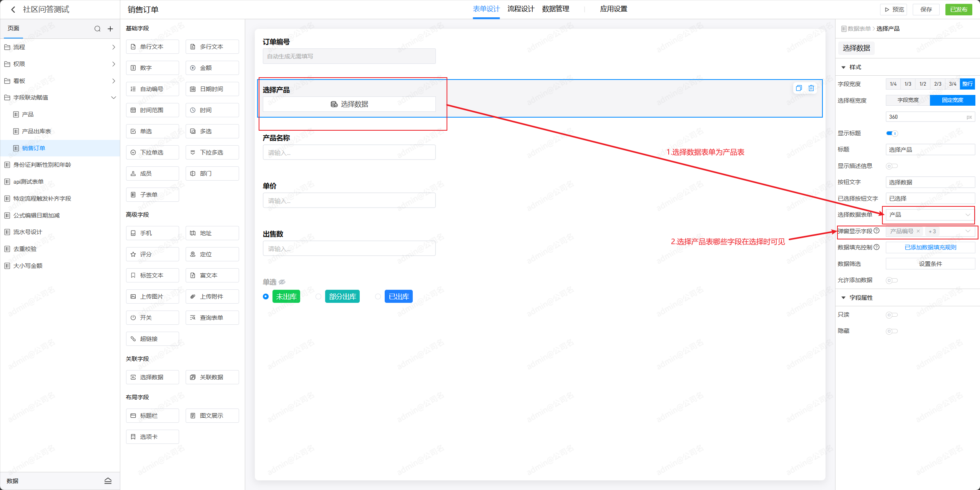Collapse the 字段联动赋值 folder
This screenshot has height=490, width=980.
tap(113, 98)
